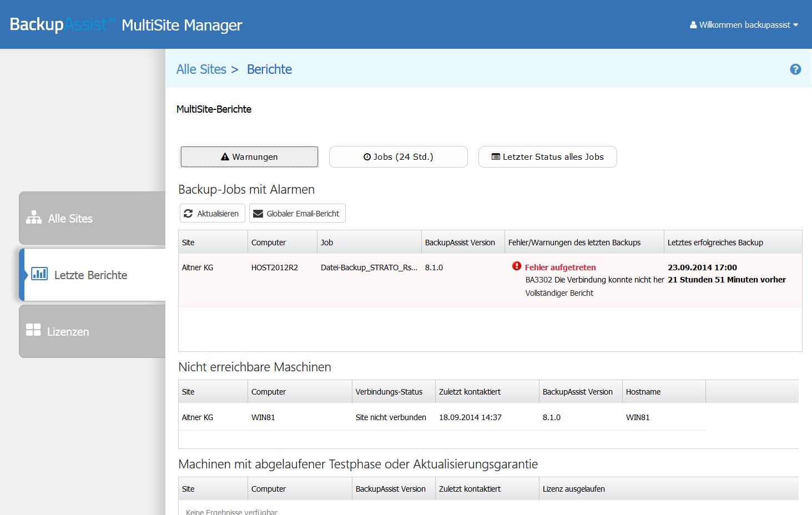This screenshot has height=515, width=812.
Task: Click BackupAssist Version header in alarms table
Action: pyautogui.click(x=463, y=243)
